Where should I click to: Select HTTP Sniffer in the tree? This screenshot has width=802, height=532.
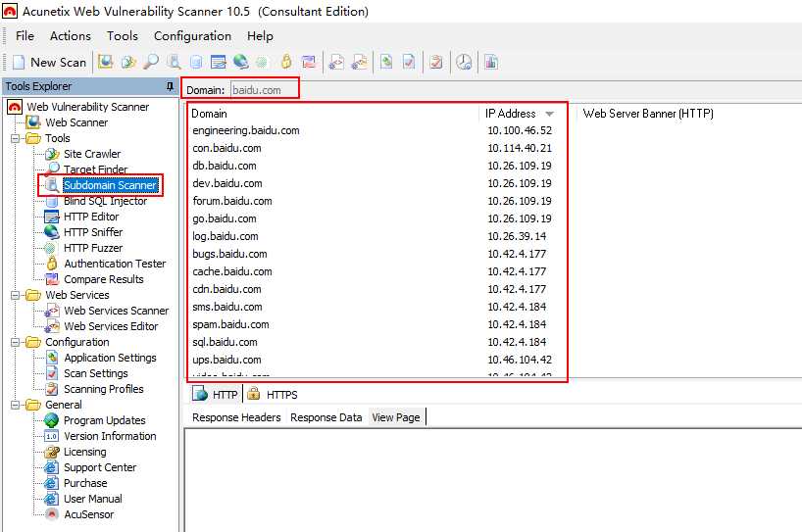tap(93, 232)
